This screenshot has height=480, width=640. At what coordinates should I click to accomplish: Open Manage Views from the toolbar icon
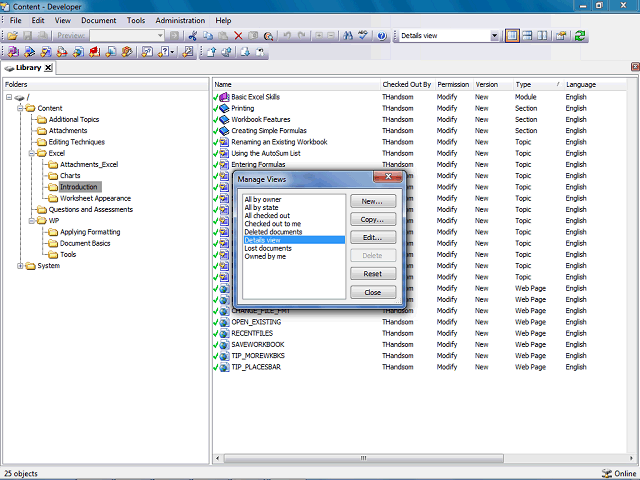point(561,36)
